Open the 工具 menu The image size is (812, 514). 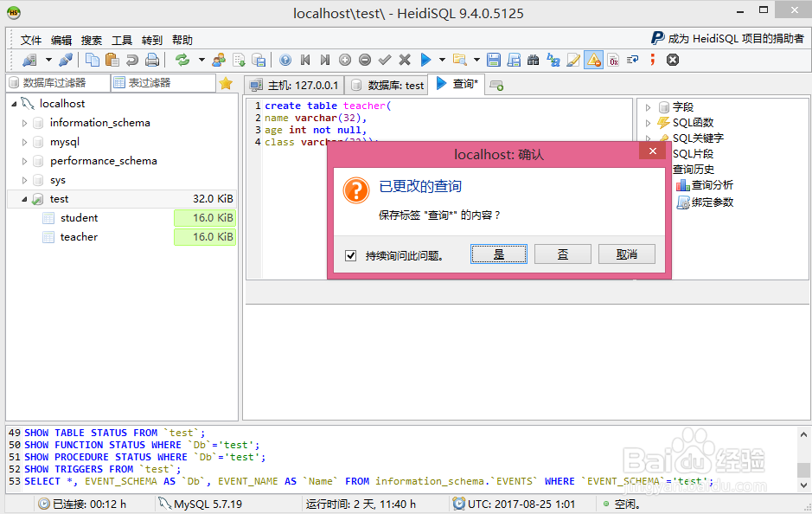point(122,40)
